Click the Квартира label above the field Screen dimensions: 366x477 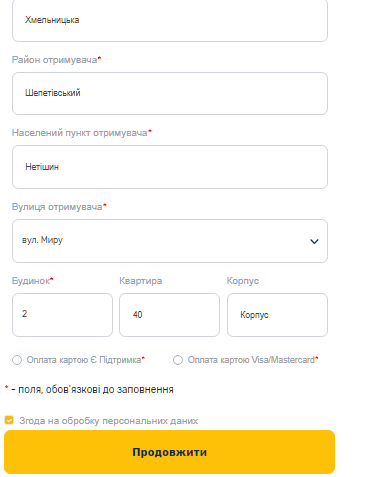click(141, 281)
